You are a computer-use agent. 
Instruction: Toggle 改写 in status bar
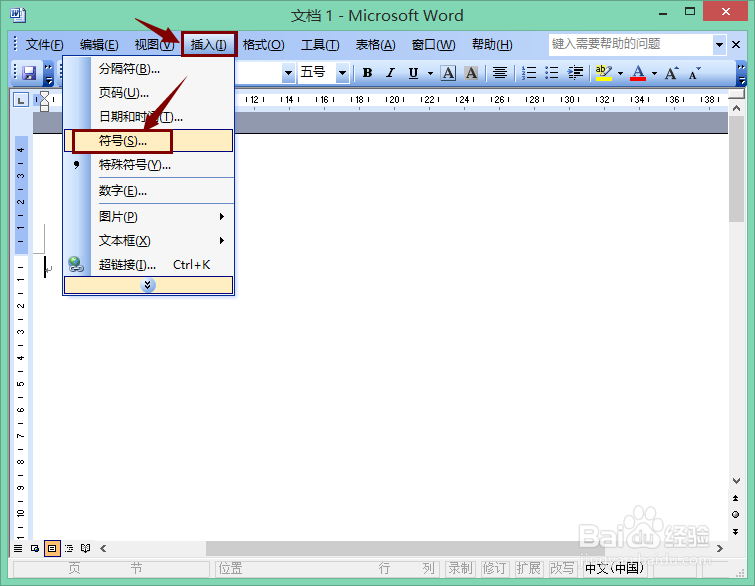562,569
